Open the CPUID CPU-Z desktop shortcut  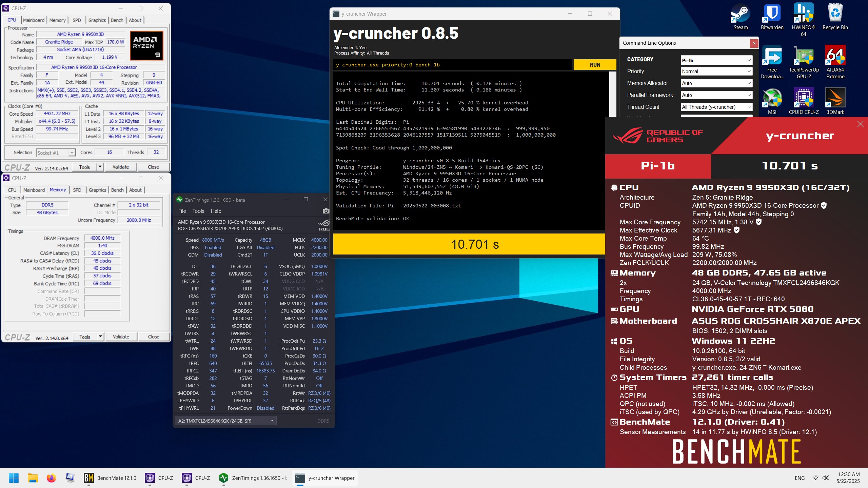pyautogui.click(x=804, y=101)
